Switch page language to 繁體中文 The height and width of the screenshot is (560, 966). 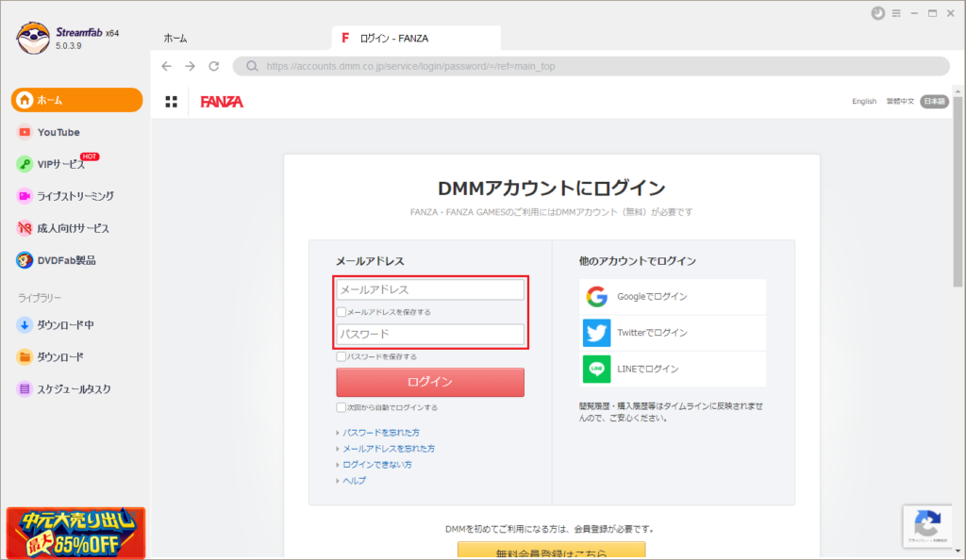tap(900, 102)
